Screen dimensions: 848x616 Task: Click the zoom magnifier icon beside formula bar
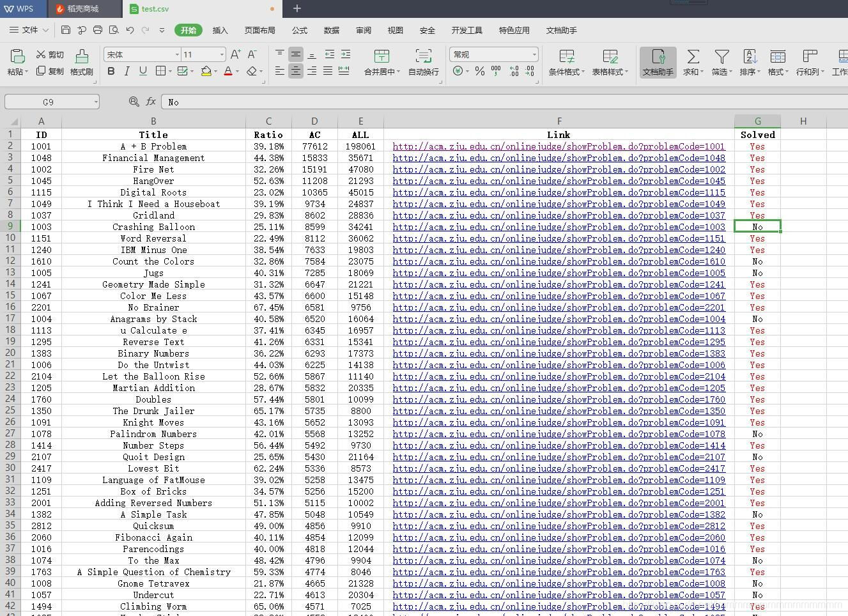pos(134,102)
